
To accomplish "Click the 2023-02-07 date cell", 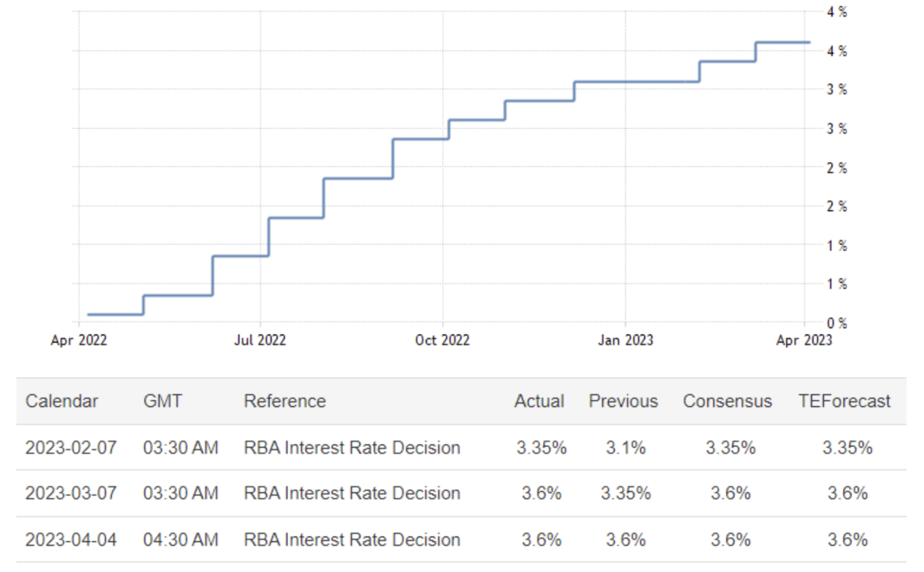I will tap(71, 448).
